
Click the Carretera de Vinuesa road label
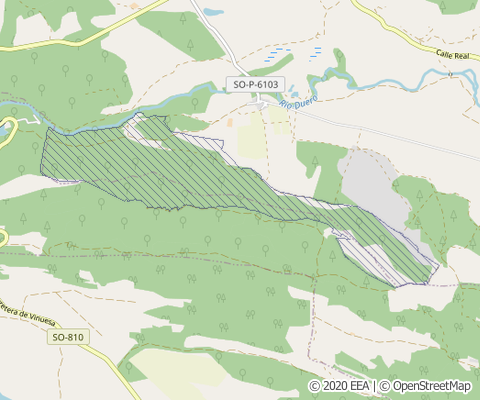pos(27,313)
